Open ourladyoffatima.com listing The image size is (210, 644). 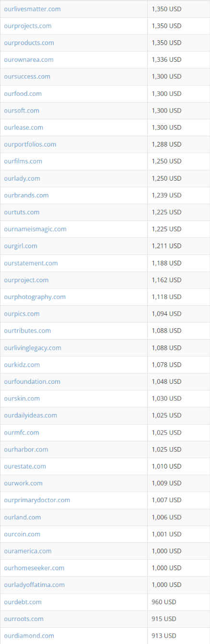[34, 585]
